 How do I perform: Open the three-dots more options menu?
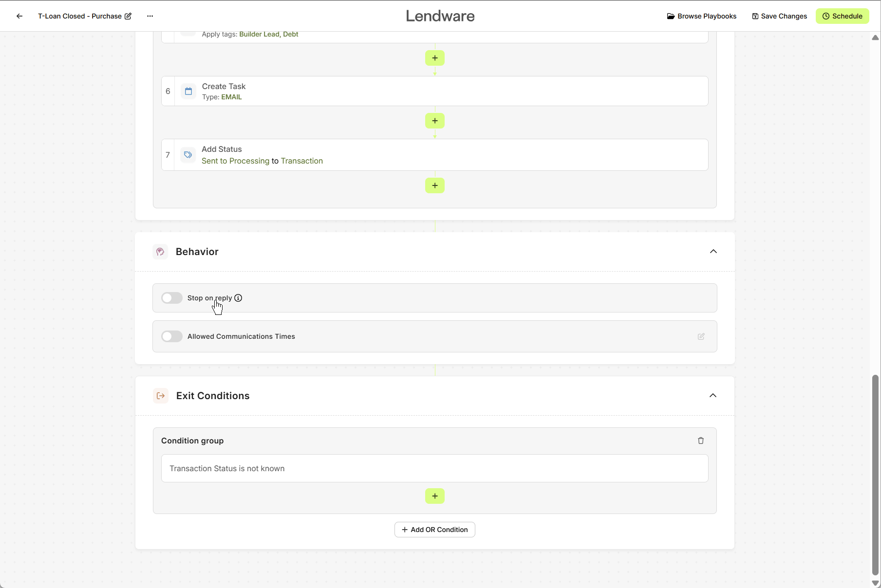click(x=150, y=16)
